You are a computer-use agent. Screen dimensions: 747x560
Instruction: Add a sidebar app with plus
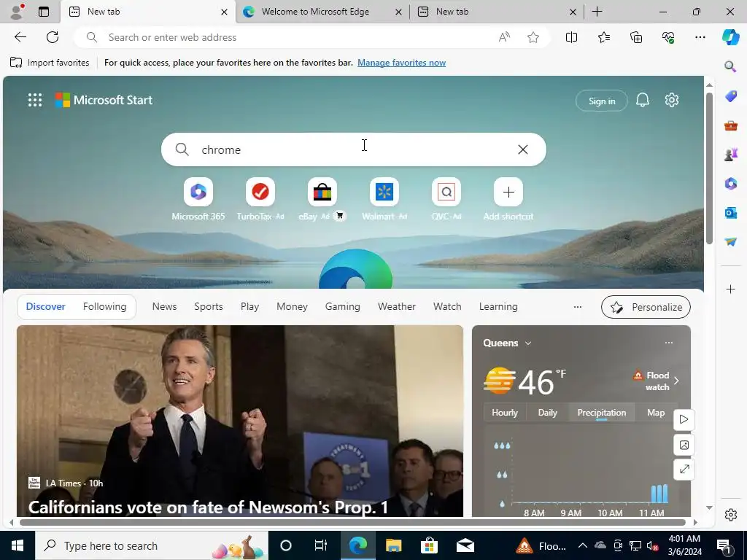coord(730,289)
